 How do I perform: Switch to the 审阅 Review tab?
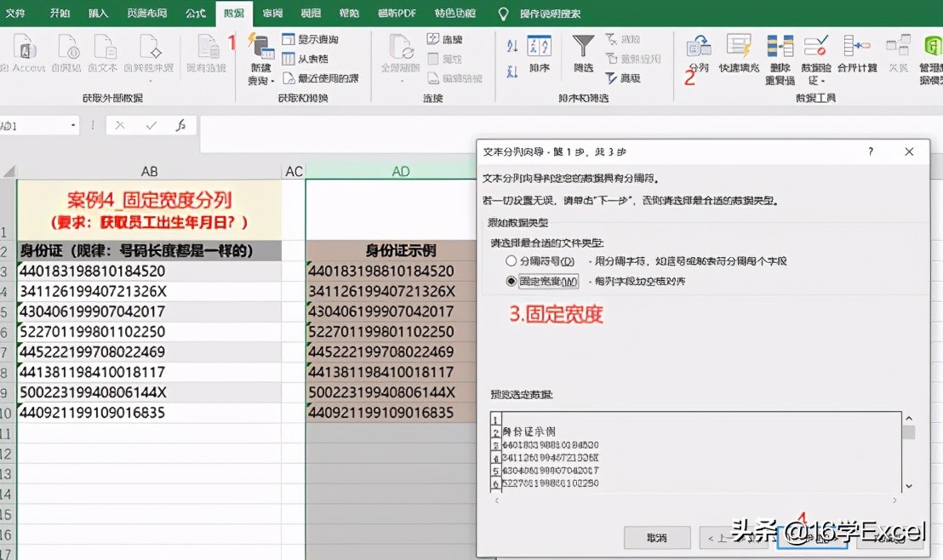click(272, 13)
